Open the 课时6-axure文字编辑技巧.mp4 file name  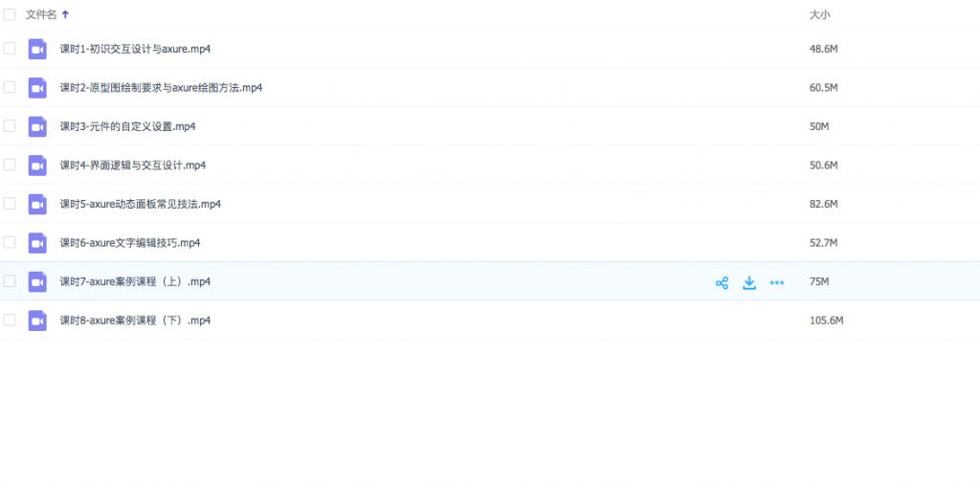tap(130, 243)
